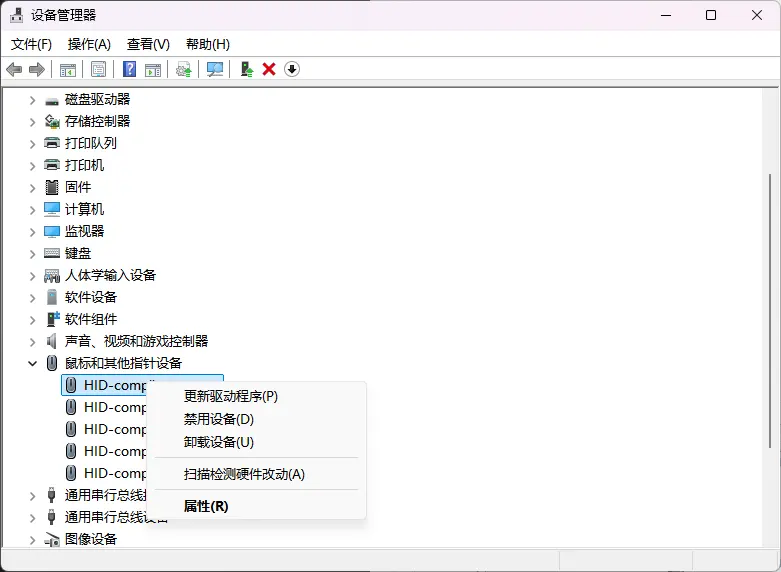Select the 声音、视频和游戏控制器 label
Screen dimensions: 781x572
[136, 341]
